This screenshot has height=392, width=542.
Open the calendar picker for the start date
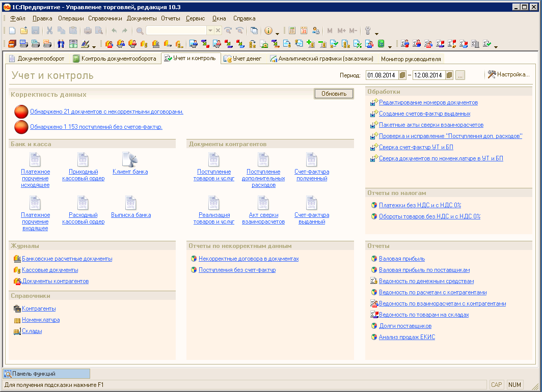coord(402,75)
